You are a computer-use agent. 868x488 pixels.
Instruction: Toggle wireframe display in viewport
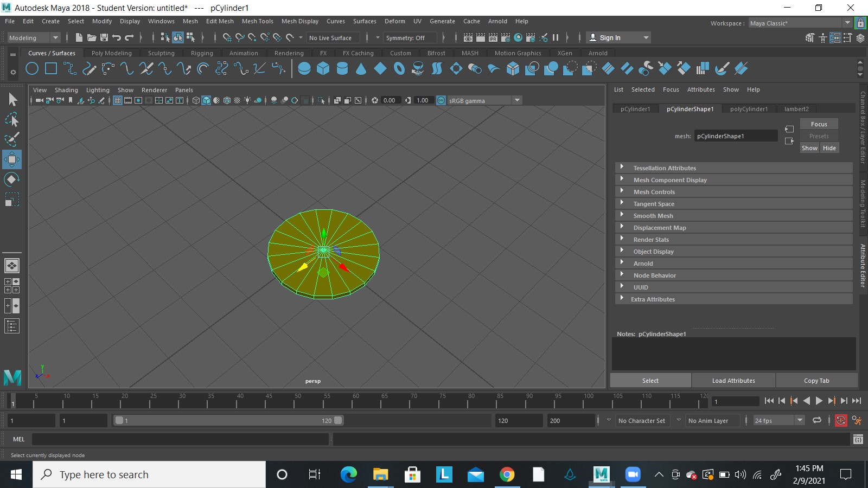196,100
